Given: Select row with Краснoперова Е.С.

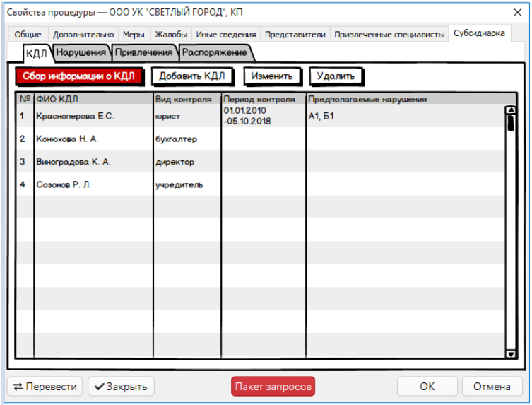Looking at the screenshot, I should point(75,117).
